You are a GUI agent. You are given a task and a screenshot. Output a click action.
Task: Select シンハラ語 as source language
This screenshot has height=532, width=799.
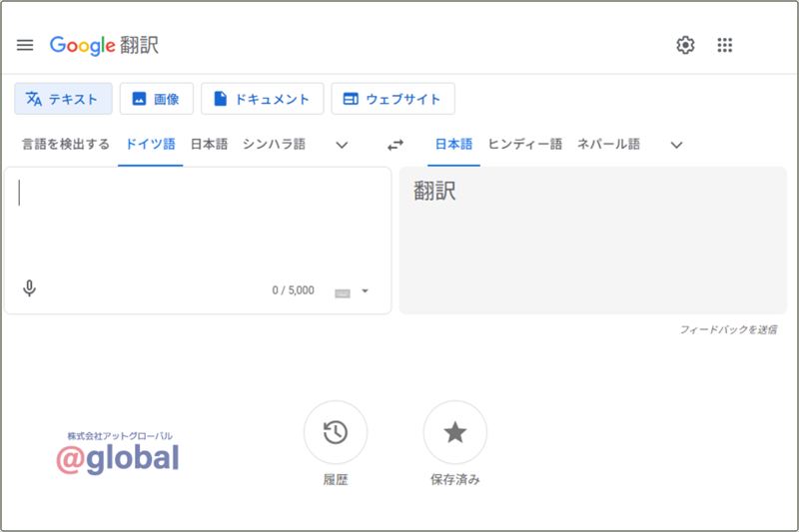[274, 145]
